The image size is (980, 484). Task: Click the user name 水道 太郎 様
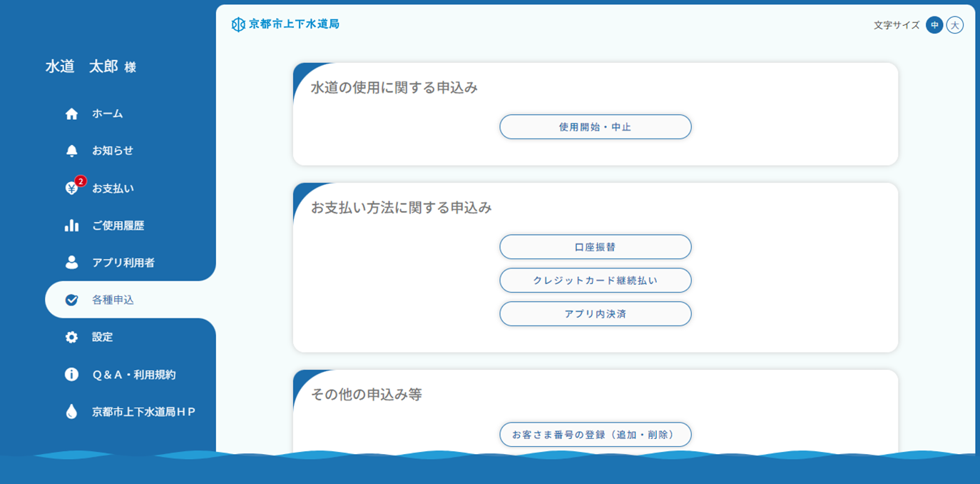[91, 66]
